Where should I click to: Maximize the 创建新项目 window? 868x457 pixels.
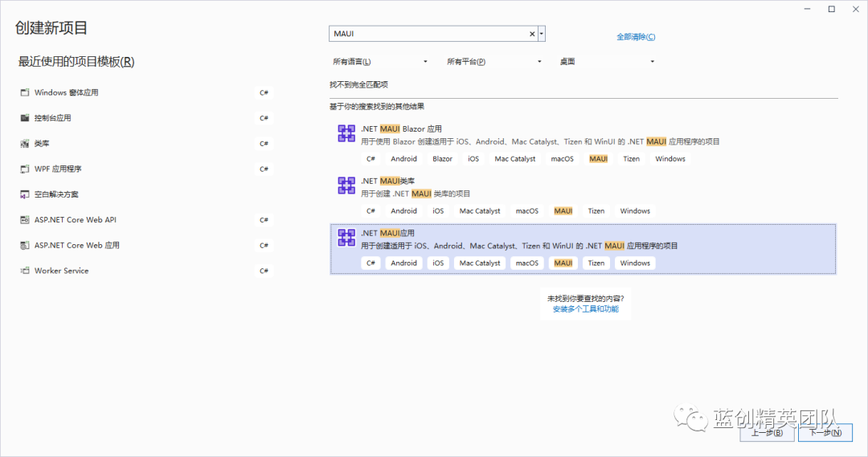[x=832, y=9]
